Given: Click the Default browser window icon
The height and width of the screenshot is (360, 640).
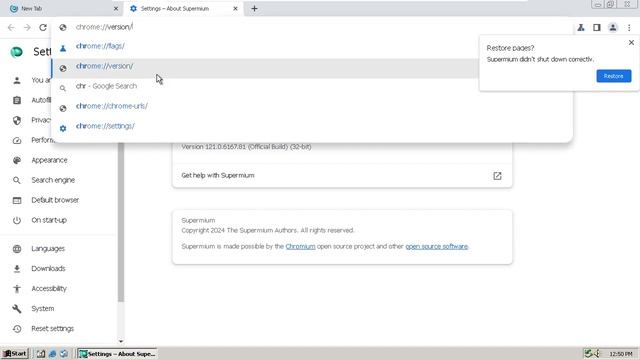Looking at the screenshot, I should coord(17,200).
